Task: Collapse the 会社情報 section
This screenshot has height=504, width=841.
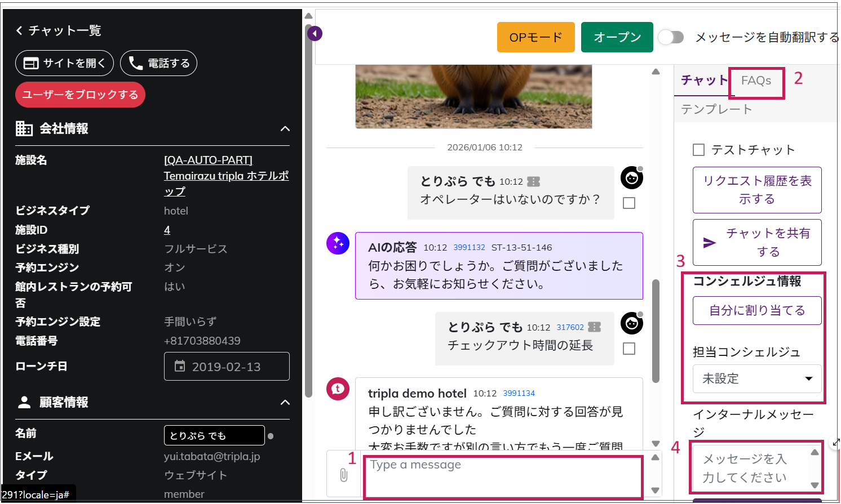Action: pos(285,129)
